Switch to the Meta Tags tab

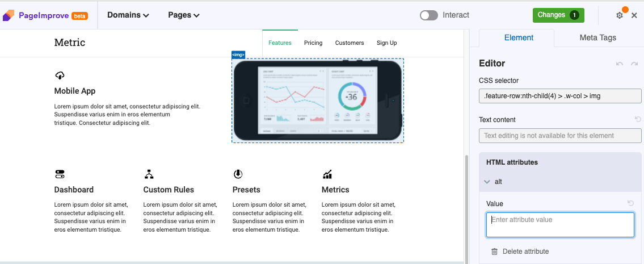click(x=597, y=37)
